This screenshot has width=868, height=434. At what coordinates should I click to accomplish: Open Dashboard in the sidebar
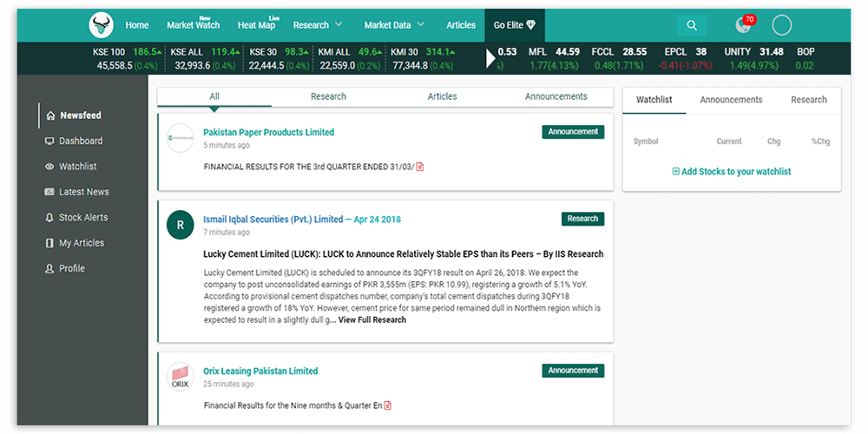pyautogui.click(x=81, y=141)
